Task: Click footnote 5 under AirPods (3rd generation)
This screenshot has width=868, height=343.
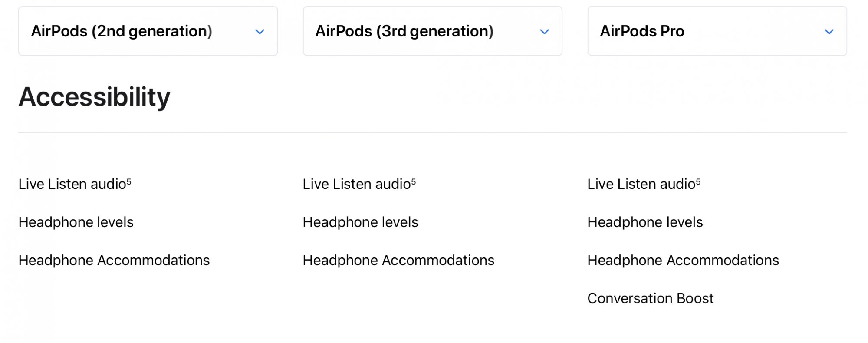Action: (414, 181)
